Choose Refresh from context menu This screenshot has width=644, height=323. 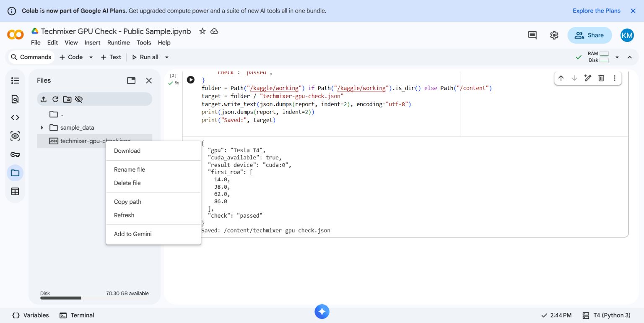tap(153, 215)
